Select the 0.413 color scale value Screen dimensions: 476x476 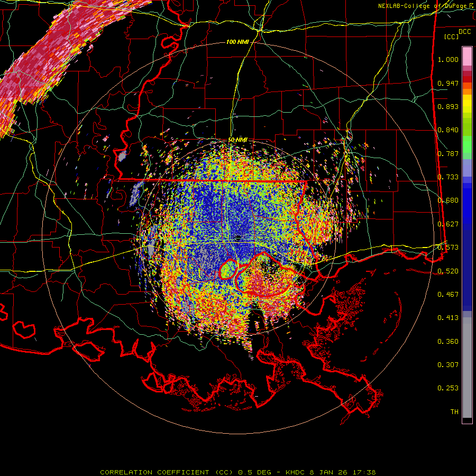[x=448, y=318]
